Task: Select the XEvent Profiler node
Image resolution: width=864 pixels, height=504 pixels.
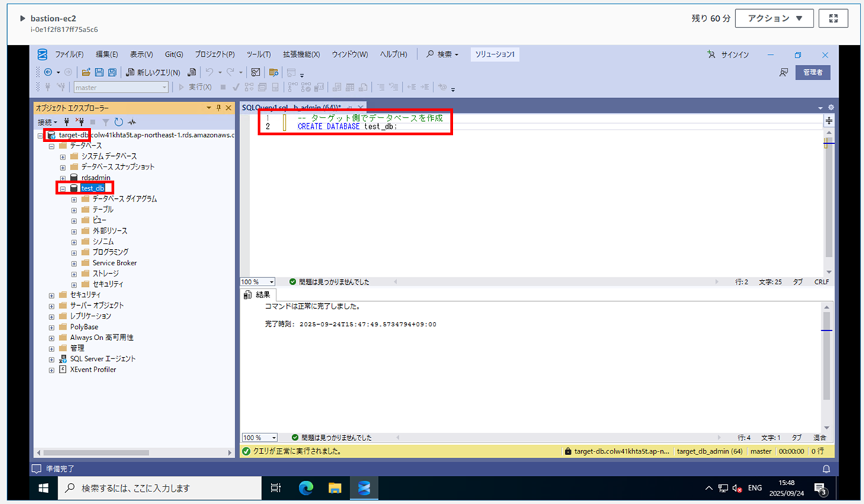Action: 93,369
